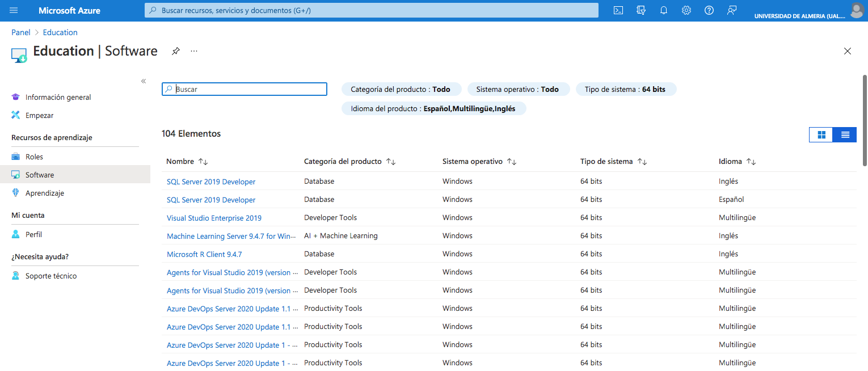Collapse the left sidebar with the double chevron
Viewport: 868px width, 371px height.
(144, 81)
